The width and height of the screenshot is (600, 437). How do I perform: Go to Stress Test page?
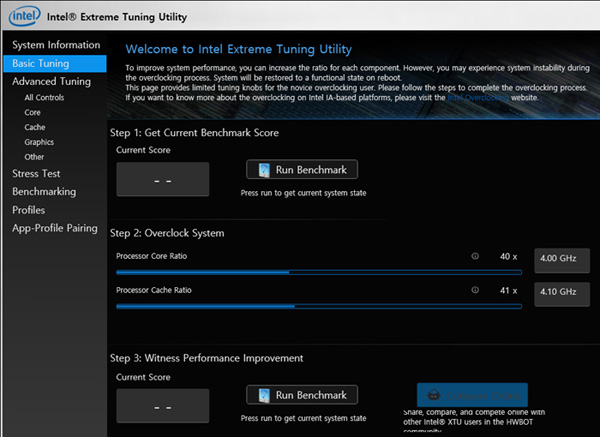coord(36,174)
